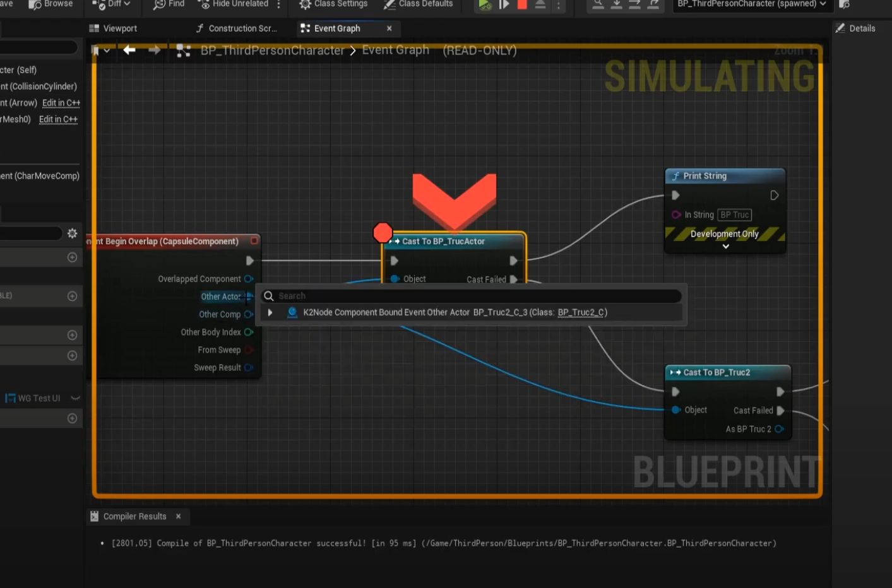Click the Other Body Index output pin

249,332
